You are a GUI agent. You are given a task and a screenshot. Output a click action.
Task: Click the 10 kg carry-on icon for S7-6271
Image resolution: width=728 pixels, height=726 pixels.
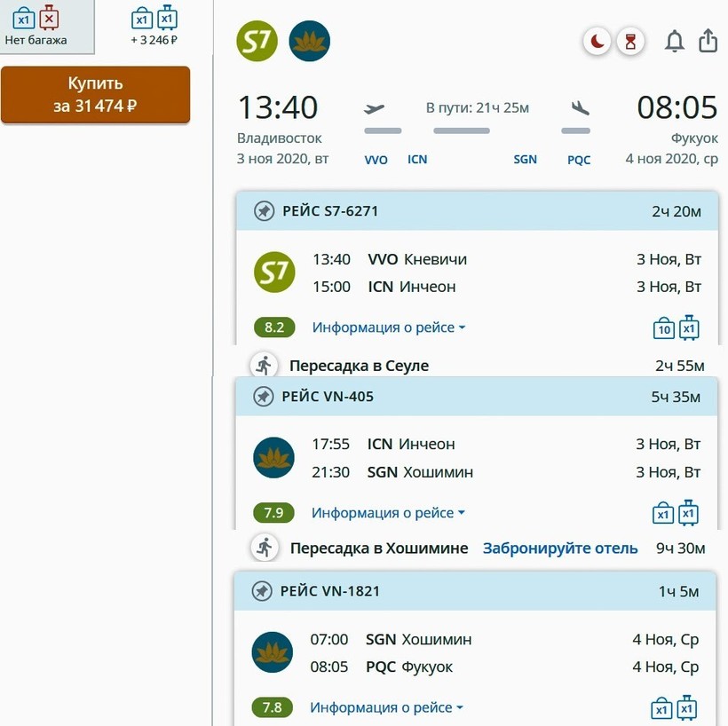point(663,328)
